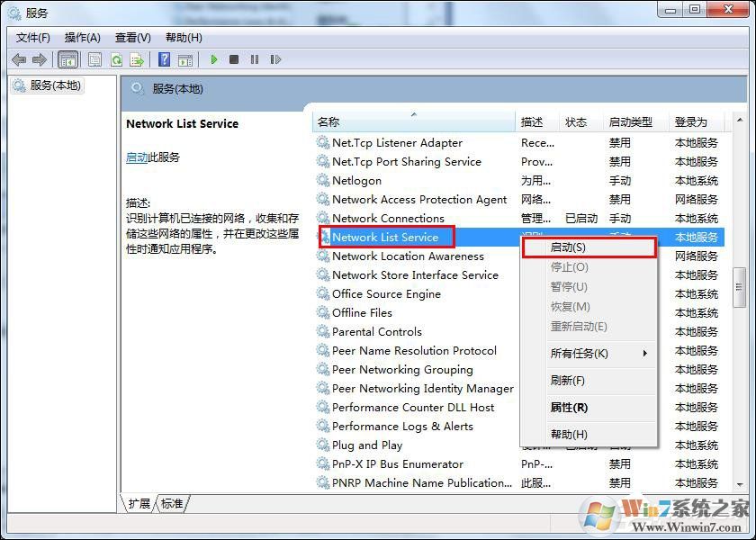The height and width of the screenshot is (540, 756).
Task: Select 属性 from the context menu
Action: 568,407
